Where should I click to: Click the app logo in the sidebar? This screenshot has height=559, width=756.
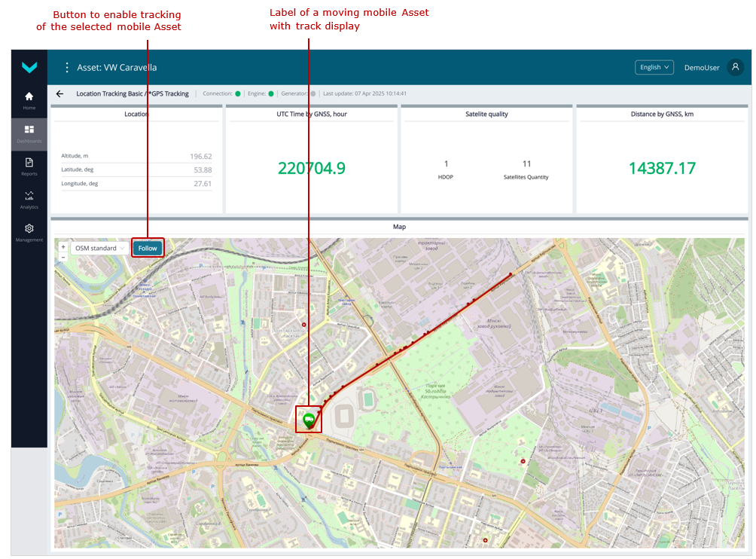[x=29, y=68]
